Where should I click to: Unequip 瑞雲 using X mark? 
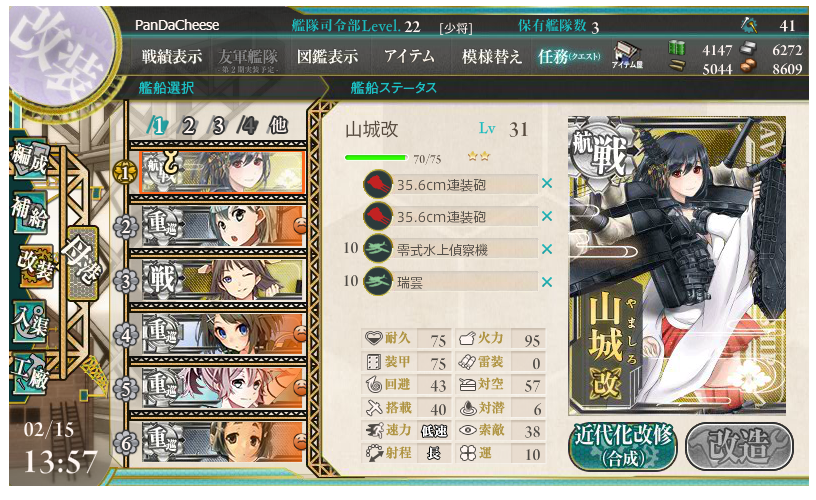click(x=546, y=282)
